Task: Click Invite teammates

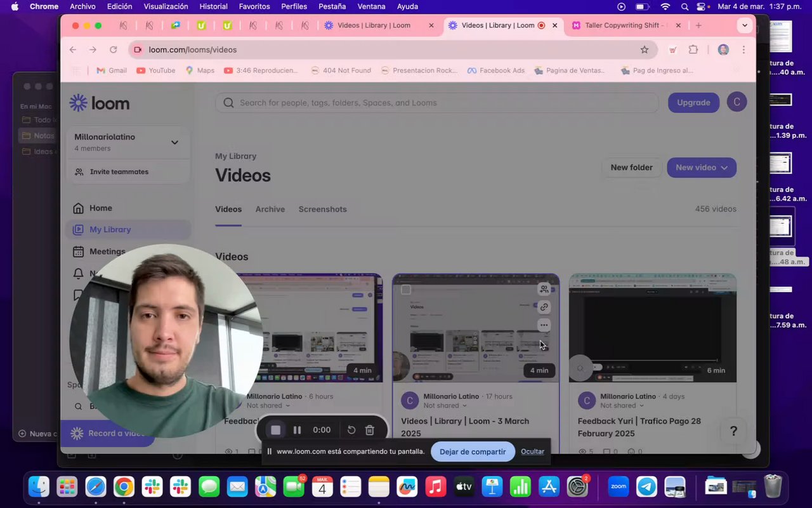Action: [119, 171]
